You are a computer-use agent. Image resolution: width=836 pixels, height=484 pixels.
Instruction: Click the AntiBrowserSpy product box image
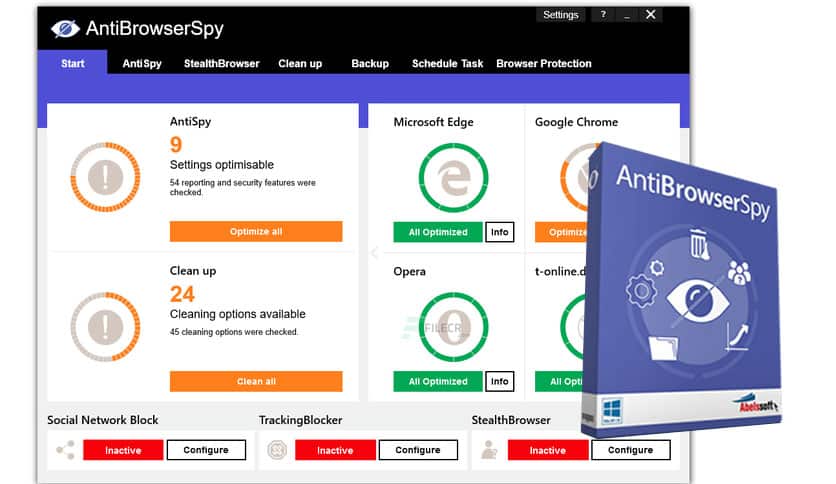681,288
